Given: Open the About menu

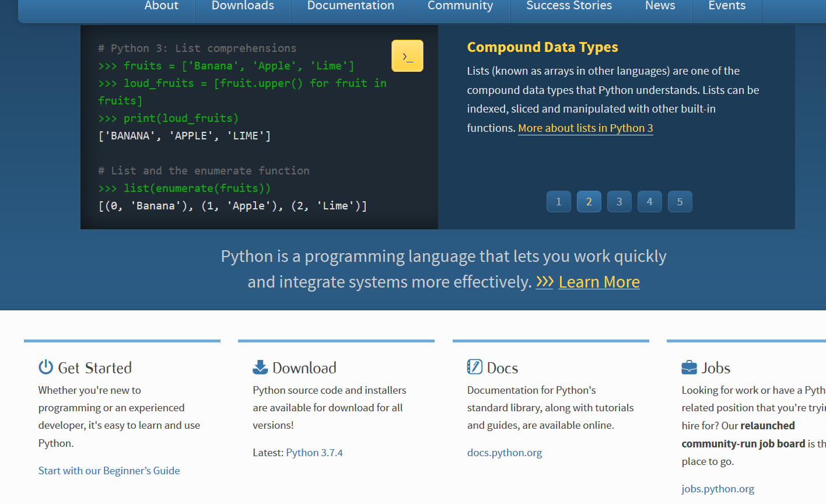Looking at the screenshot, I should pyautogui.click(x=162, y=6).
